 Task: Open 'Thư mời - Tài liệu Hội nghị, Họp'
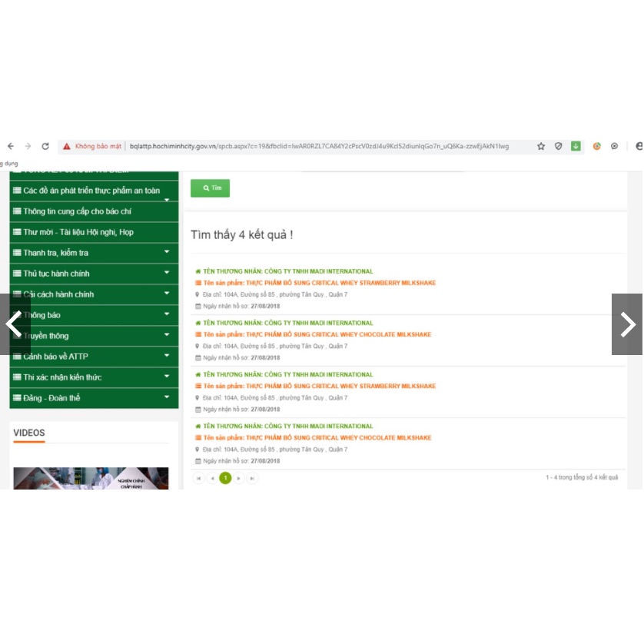[78, 232]
